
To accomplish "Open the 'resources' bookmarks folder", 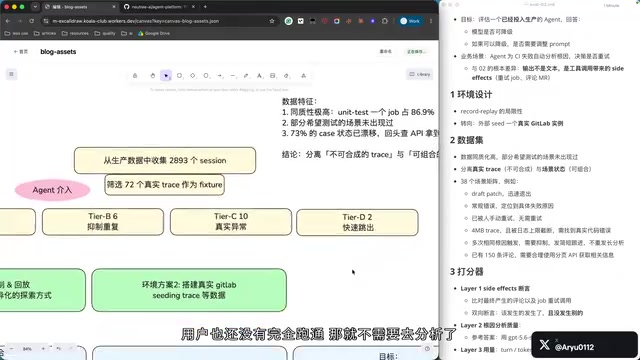I will 75,33.
